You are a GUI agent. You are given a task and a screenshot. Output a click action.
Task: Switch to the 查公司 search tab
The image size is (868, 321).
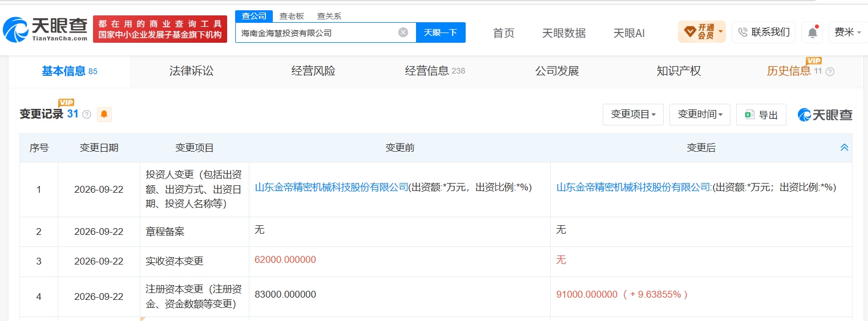coord(254,16)
